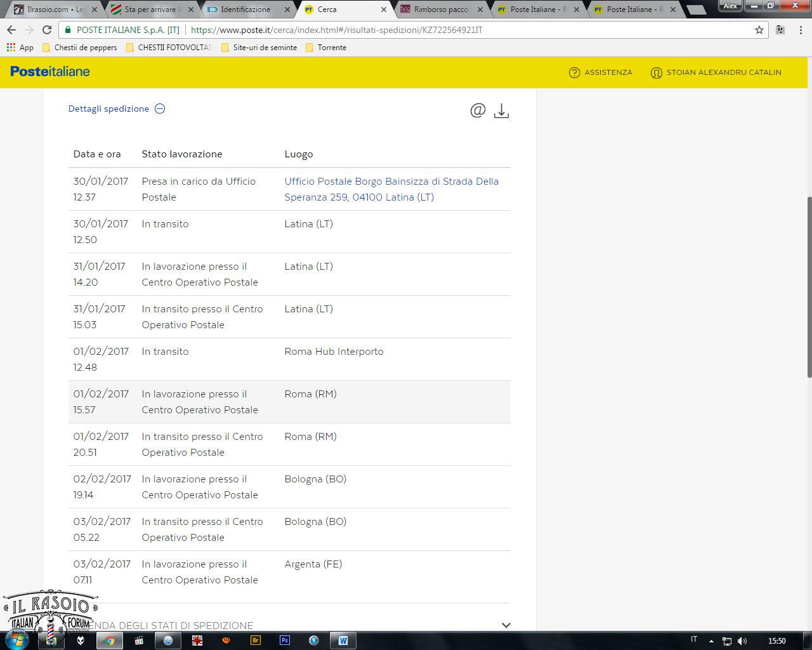The width and height of the screenshot is (812, 650).
Task: Go to the Posteitaliane home logo
Action: pos(50,72)
